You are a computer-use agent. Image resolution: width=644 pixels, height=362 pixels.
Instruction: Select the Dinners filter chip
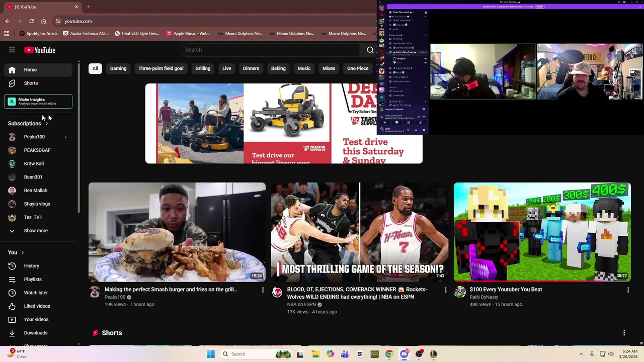[x=251, y=68]
